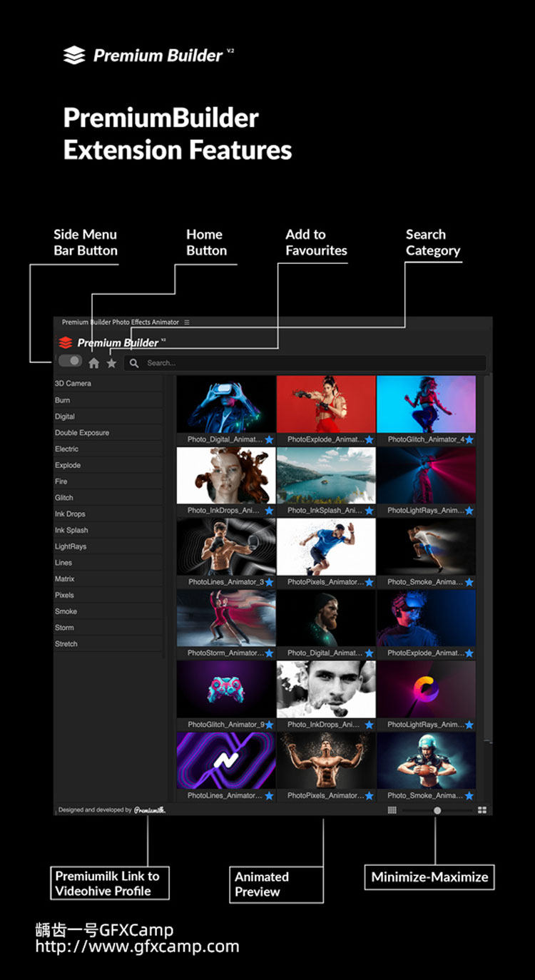Favourite the PhotoGlitch_Animator_9 star
The height and width of the screenshot is (980, 535).
point(270,725)
